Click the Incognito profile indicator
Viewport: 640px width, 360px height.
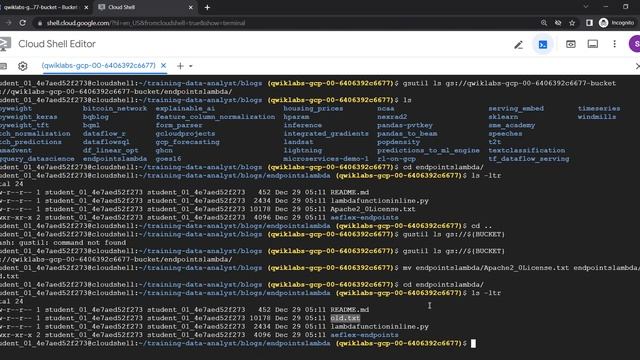click(x=616, y=23)
